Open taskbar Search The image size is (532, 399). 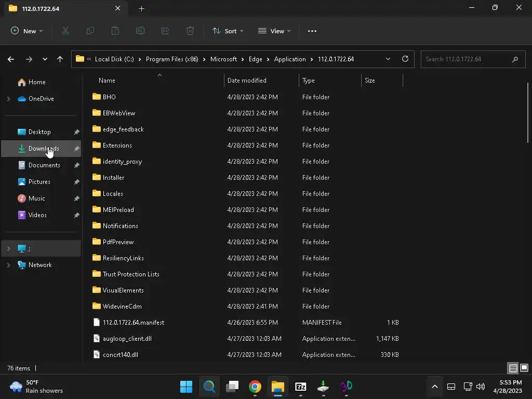(x=209, y=387)
